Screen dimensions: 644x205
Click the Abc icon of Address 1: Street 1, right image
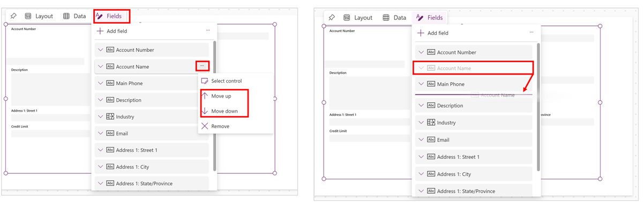431,157
